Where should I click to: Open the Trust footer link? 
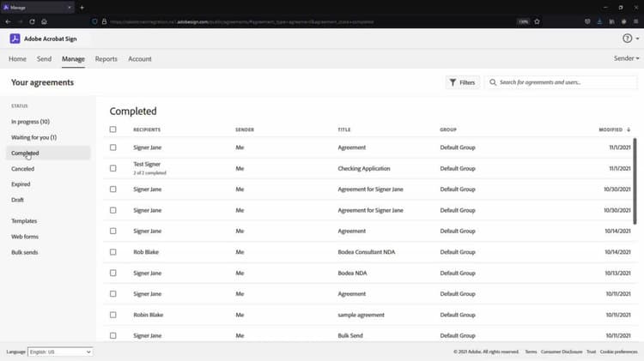point(591,352)
